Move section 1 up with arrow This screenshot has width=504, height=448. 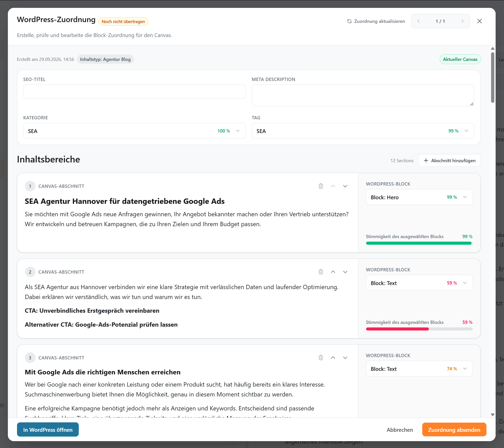[x=333, y=186]
